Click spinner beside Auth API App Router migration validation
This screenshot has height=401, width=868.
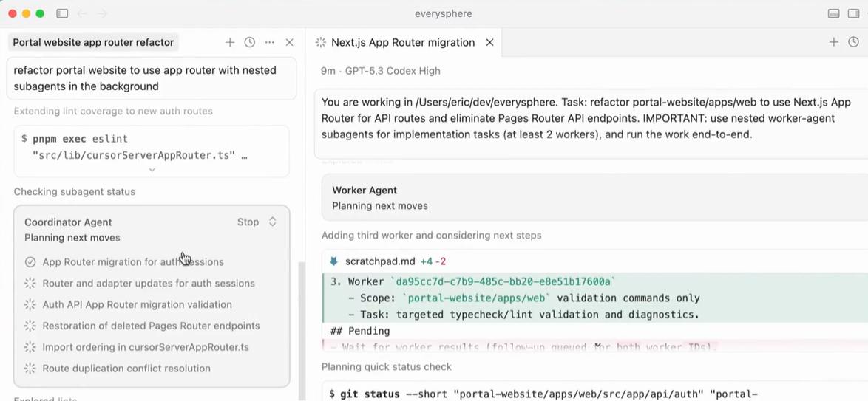pyautogui.click(x=30, y=304)
